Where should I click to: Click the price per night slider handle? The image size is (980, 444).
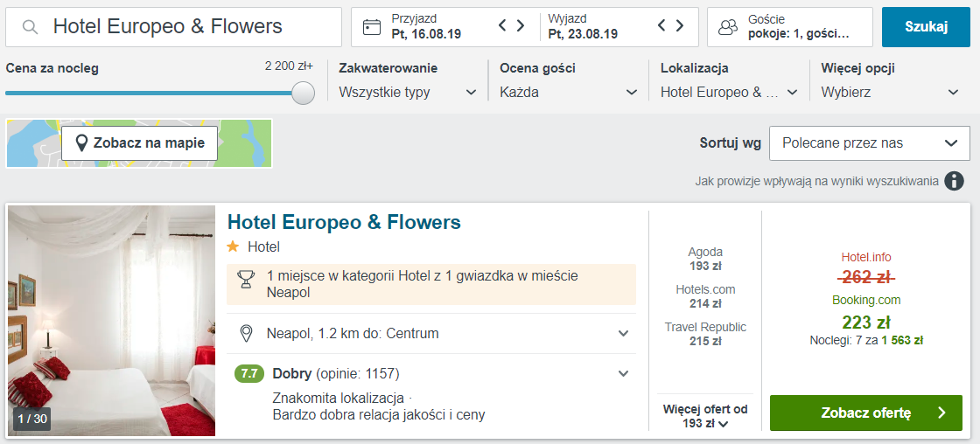pyautogui.click(x=303, y=93)
